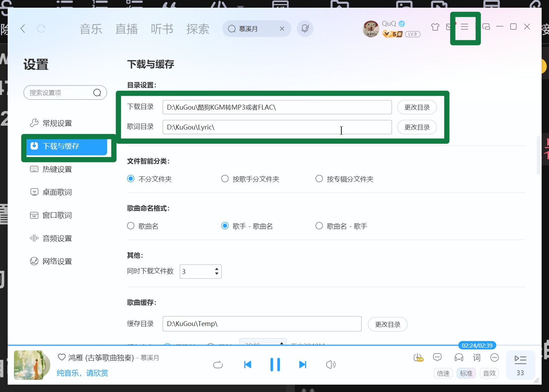Open the album cover thumbnail

tap(29, 365)
